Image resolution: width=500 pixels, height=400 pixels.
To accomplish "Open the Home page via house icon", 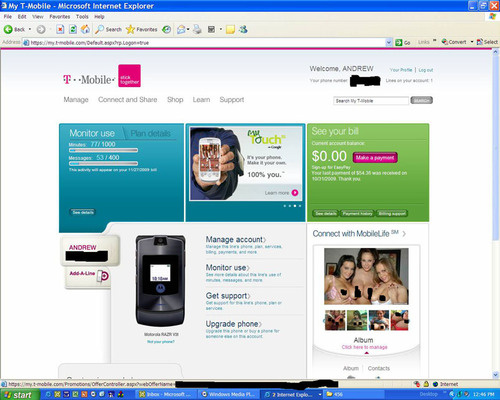I will tap(85, 29).
